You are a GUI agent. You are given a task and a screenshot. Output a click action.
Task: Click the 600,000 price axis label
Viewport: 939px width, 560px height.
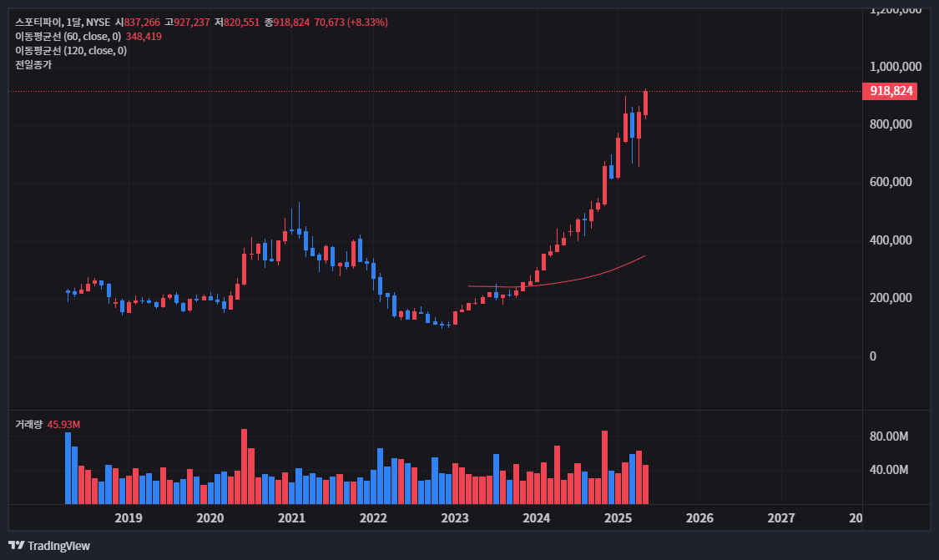(x=891, y=182)
